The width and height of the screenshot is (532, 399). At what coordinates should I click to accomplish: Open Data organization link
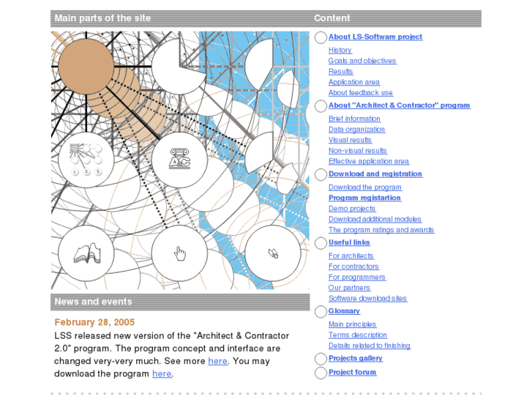coord(356,130)
